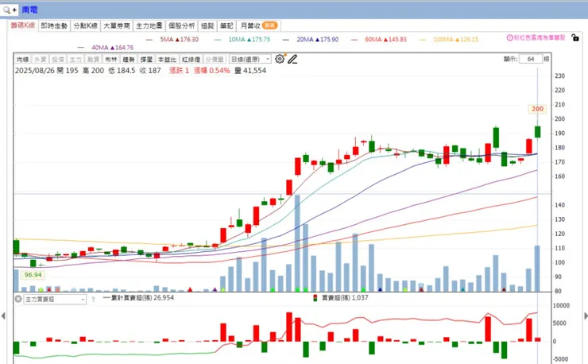
Task: Toggle the 均線 moving average overlay
Action: click(x=22, y=60)
